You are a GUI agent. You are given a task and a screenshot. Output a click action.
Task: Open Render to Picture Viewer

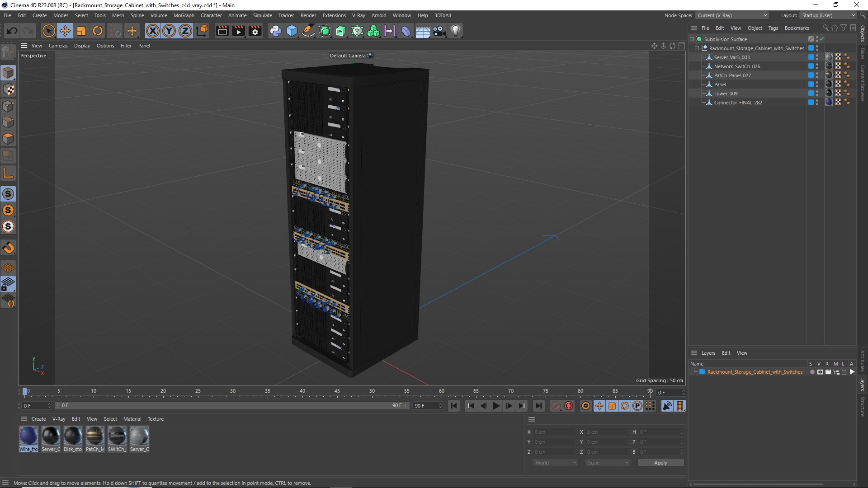coord(238,31)
